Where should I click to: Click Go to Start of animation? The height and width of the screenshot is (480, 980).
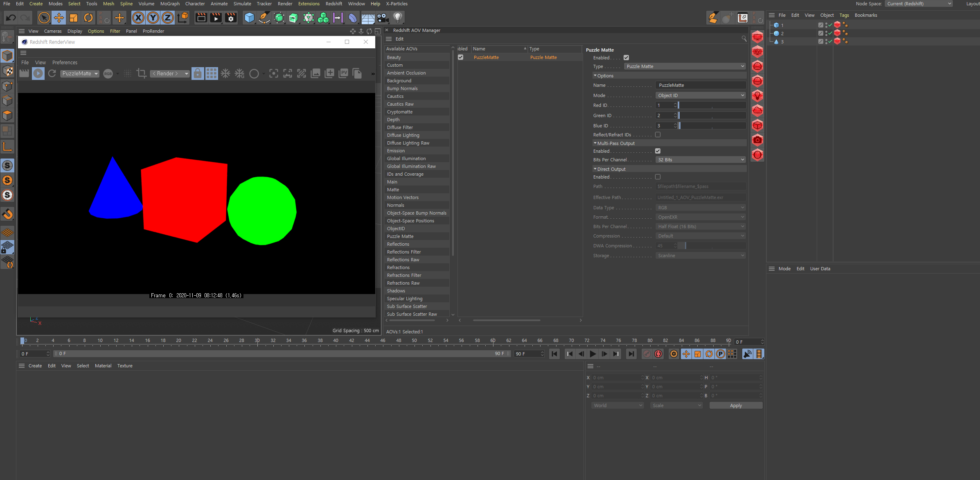(x=554, y=354)
